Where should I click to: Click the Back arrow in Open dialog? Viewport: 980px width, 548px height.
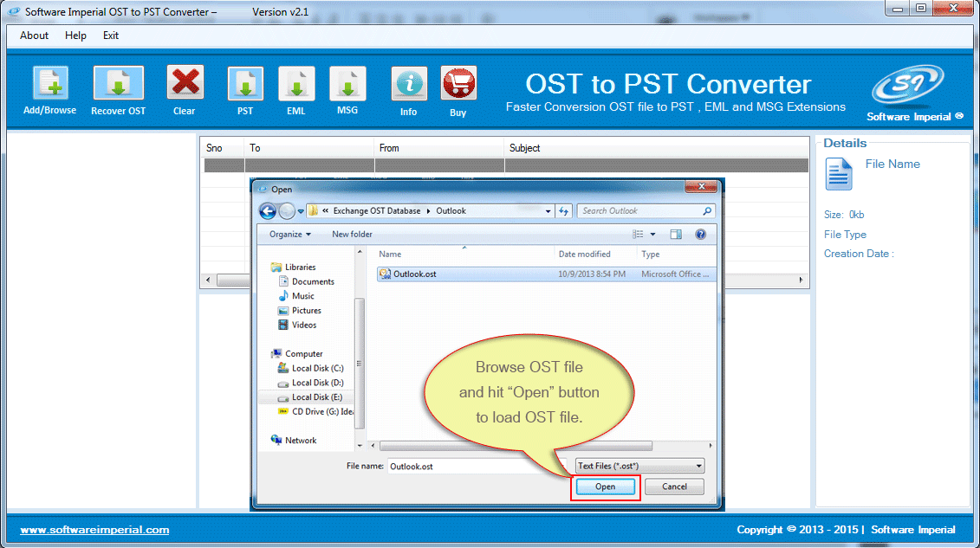pyautogui.click(x=268, y=211)
